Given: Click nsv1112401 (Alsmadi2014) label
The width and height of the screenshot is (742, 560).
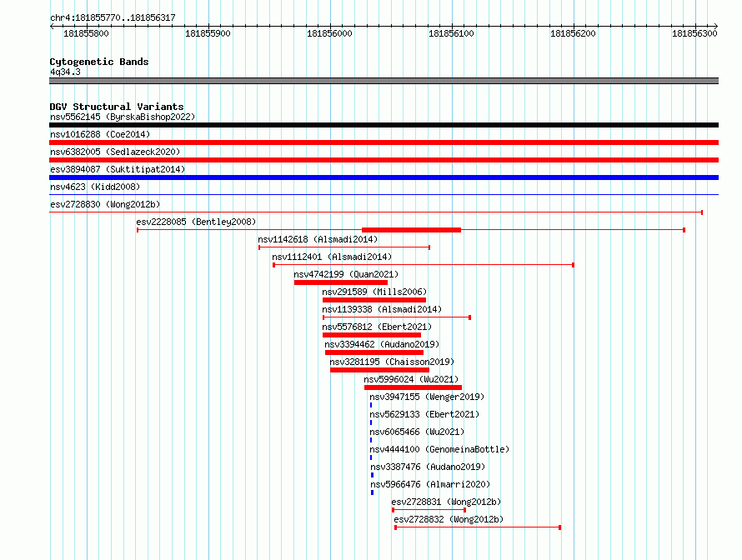Looking at the screenshot, I should click(x=332, y=257).
